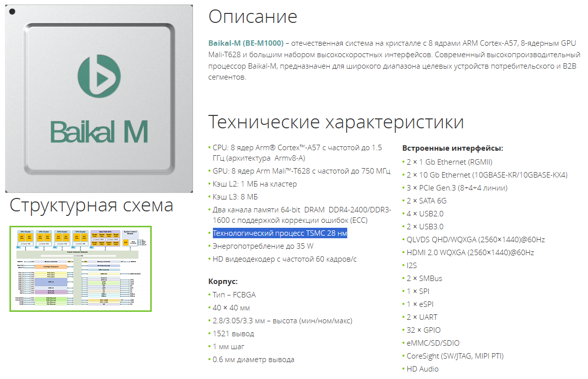Click the QLVDS QHD/WQXGA line
588x379 pixels.
[476, 240]
